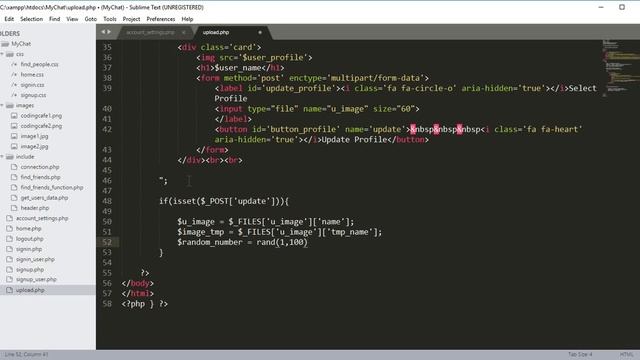Click the closing </body> tag

[x=138, y=283]
